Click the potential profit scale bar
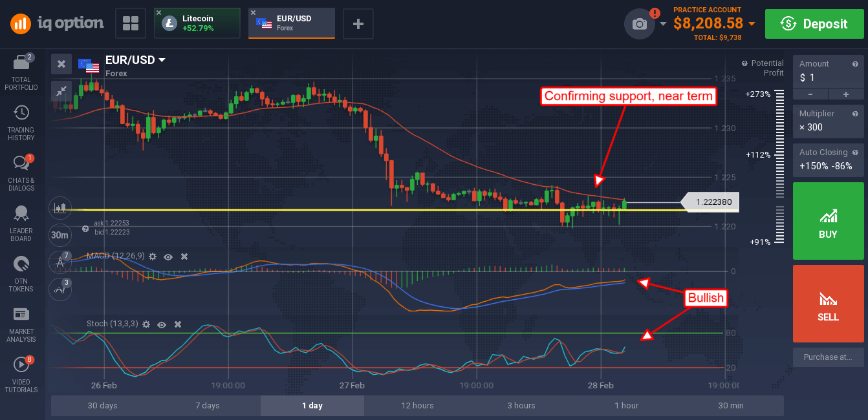This screenshot has width=868, height=420. tap(779, 165)
